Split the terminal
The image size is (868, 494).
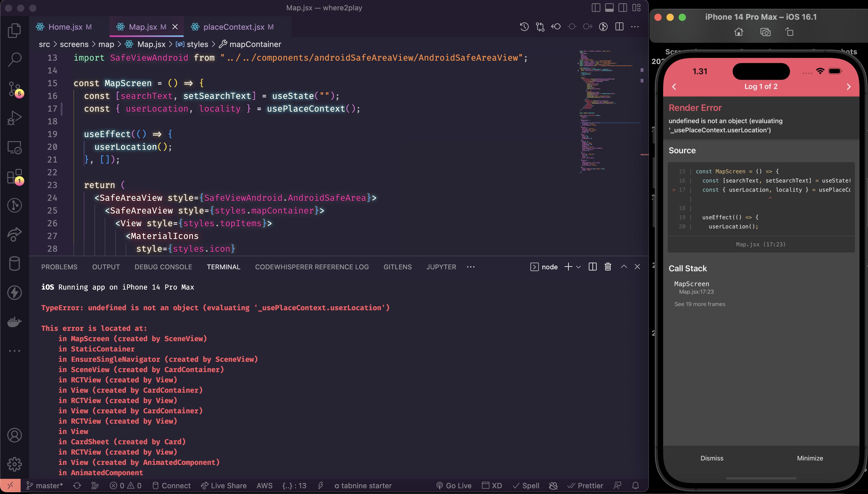click(593, 267)
